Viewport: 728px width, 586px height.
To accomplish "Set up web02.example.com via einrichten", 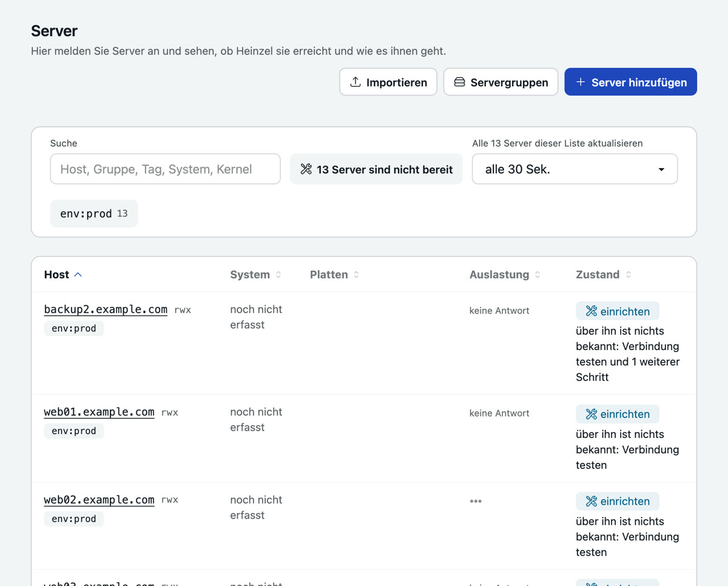I will [x=618, y=501].
